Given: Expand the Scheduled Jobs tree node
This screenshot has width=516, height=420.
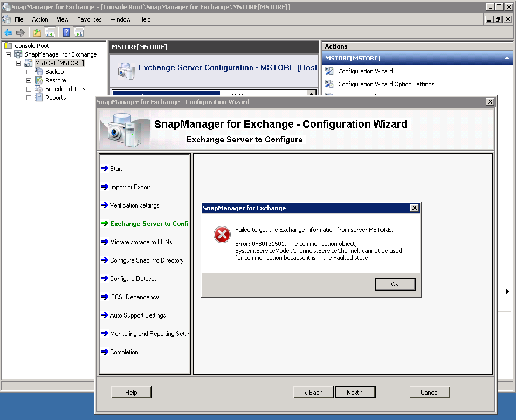Looking at the screenshot, I should click(x=29, y=89).
